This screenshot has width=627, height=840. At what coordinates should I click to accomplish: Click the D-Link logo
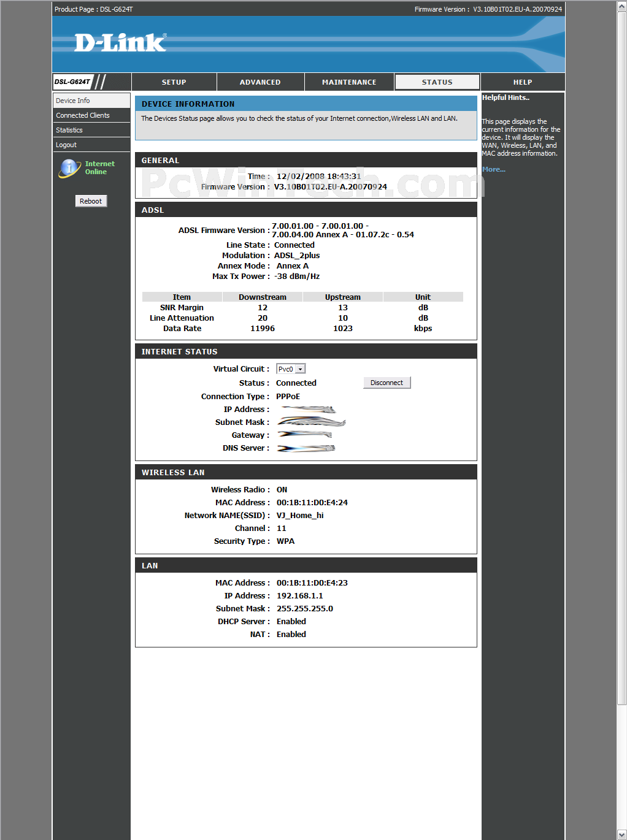pos(120,42)
